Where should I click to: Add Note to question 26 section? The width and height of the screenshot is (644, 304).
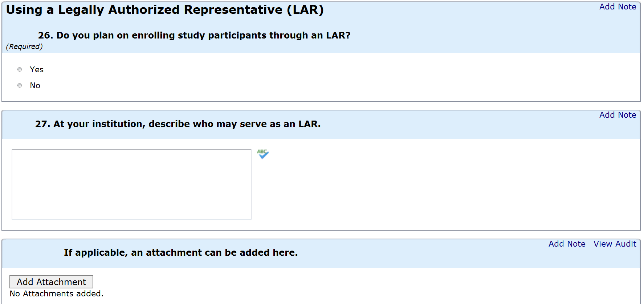(x=617, y=7)
